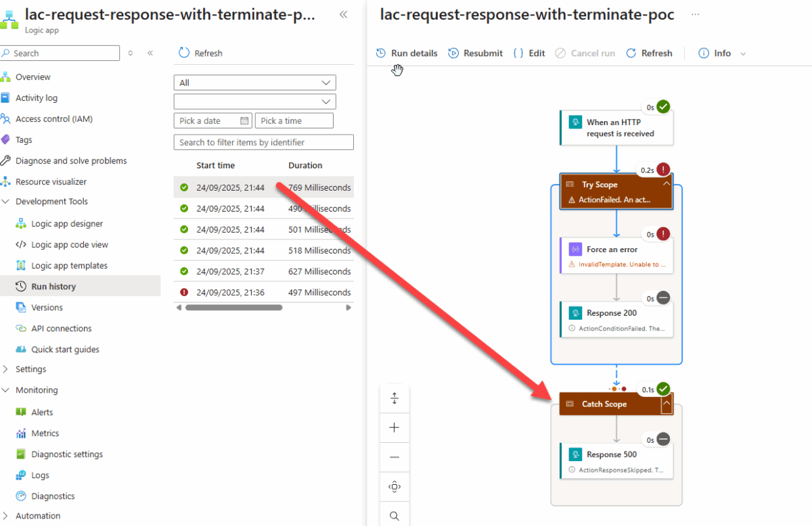812x526 pixels.
Task: Click the Search field in the sidebar
Action: pos(60,52)
